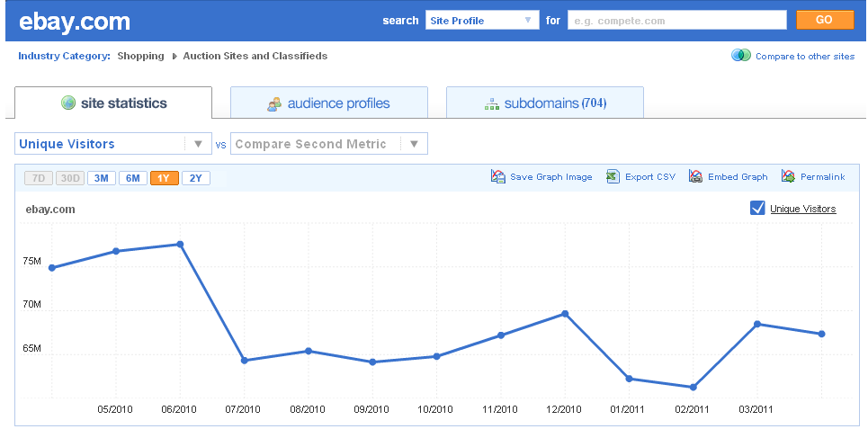Image resolution: width=868 pixels, height=429 pixels.
Task: Switch to the site statistics tab
Action: (x=113, y=103)
